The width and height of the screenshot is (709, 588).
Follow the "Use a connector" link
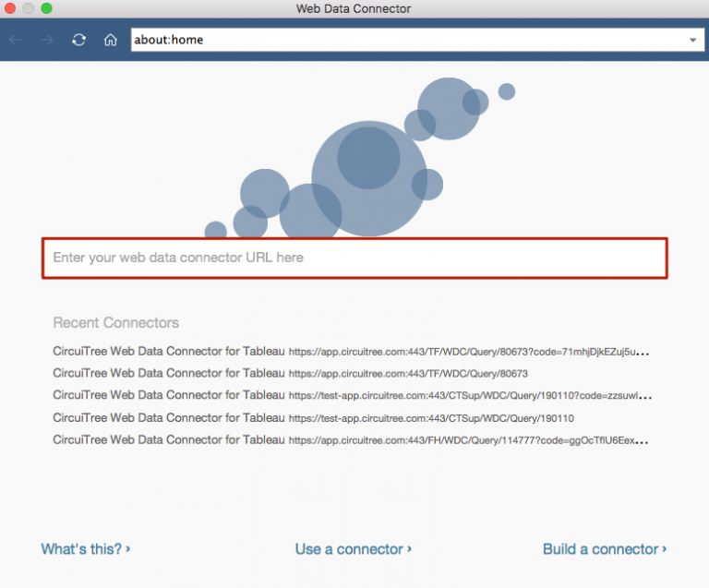[353, 549]
